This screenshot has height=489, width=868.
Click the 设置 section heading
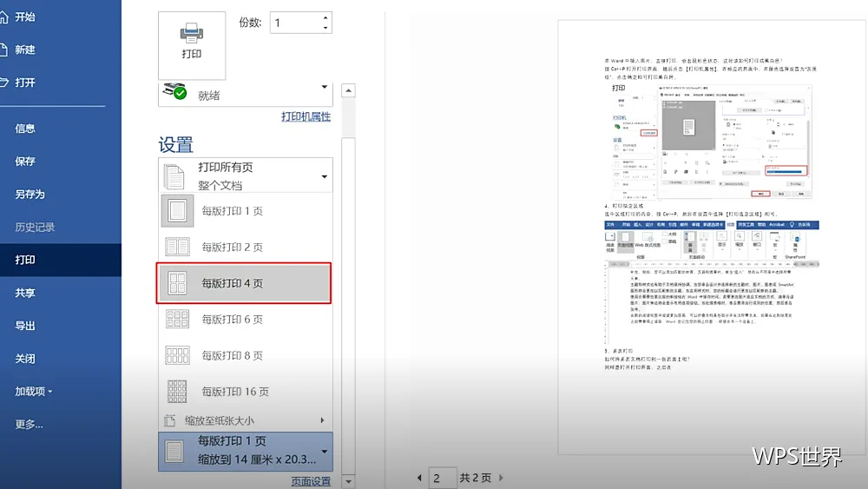[175, 144]
